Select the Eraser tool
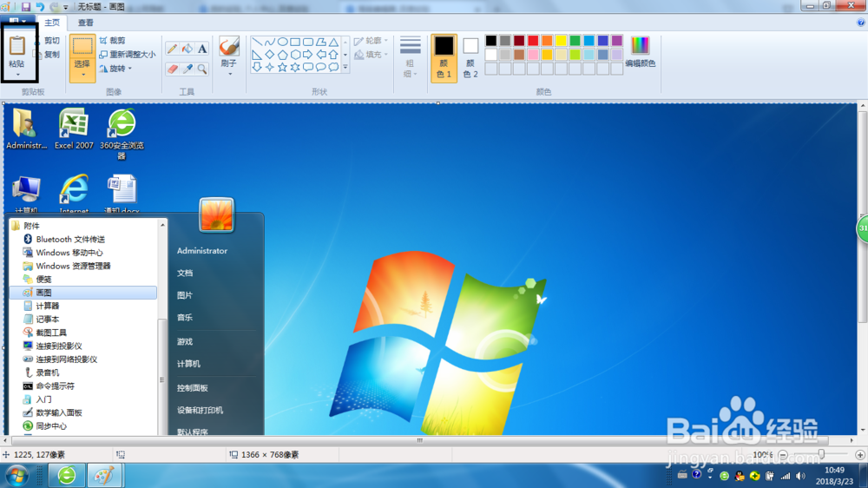Viewport: 868px width, 488px height. click(x=172, y=69)
